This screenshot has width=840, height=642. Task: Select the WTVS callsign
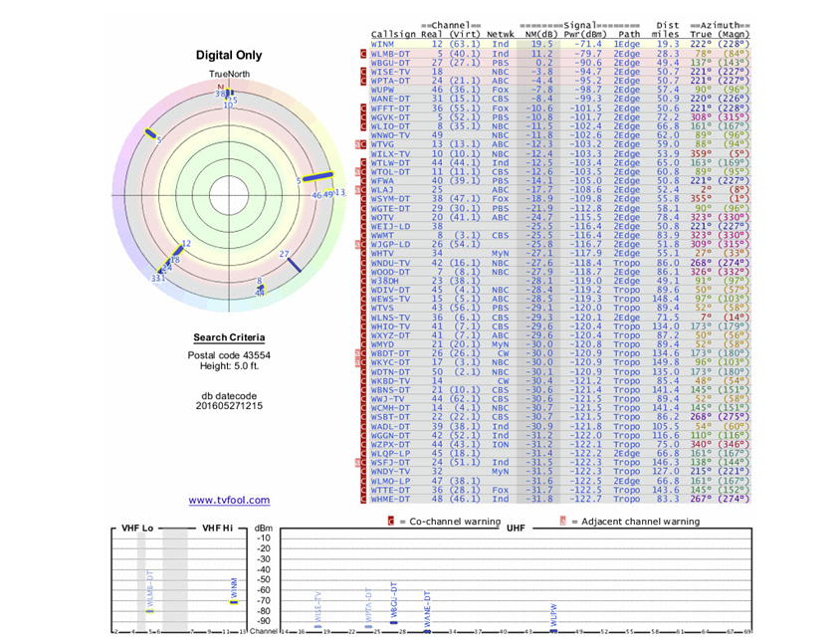tap(382, 309)
